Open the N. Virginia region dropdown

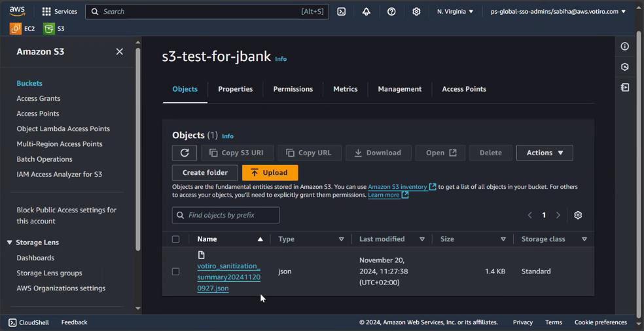[x=455, y=12]
